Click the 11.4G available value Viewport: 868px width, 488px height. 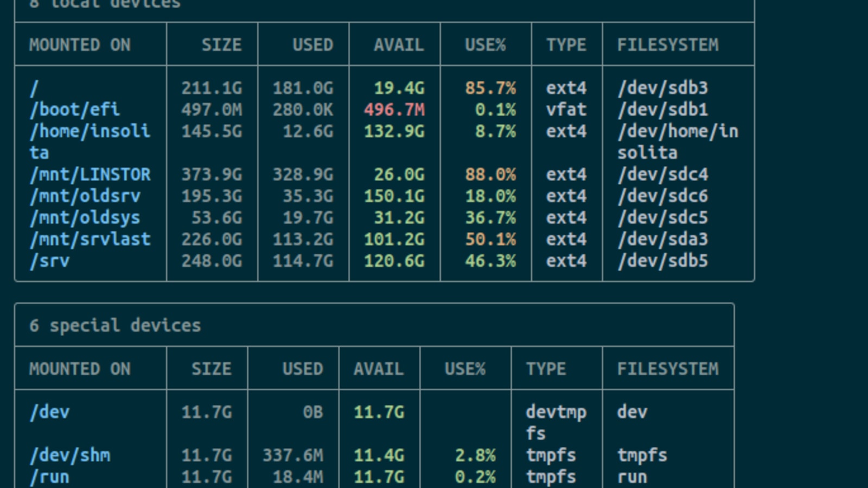379,455
